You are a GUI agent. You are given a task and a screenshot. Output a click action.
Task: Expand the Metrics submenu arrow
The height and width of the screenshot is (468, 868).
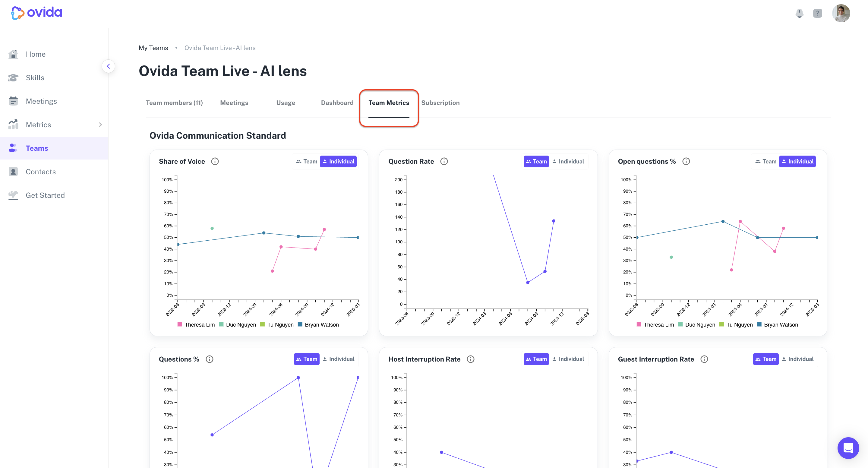100,125
